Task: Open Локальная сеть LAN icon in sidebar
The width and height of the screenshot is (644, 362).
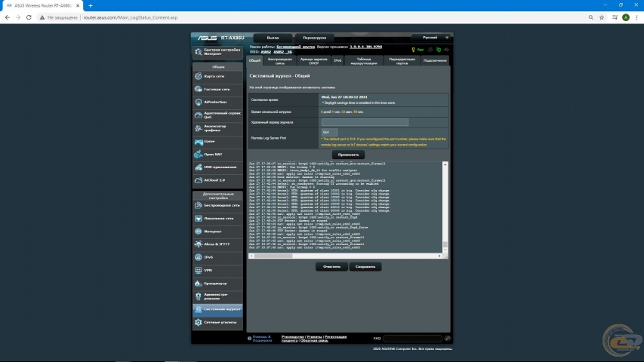Action: pos(199,219)
